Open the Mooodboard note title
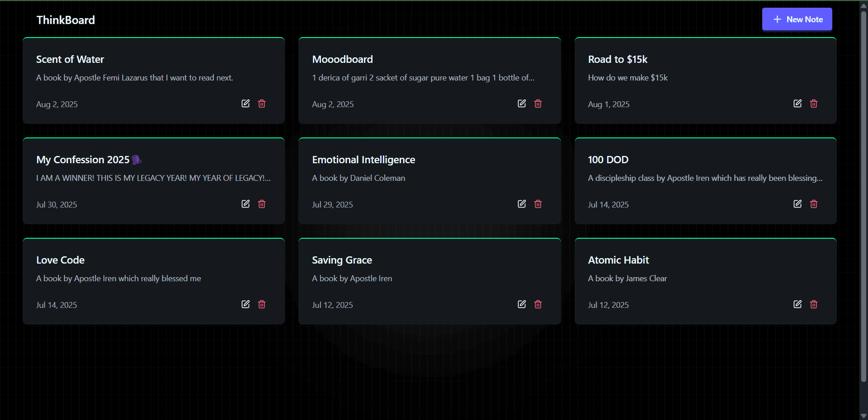This screenshot has width=868, height=420. coord(342,59)
